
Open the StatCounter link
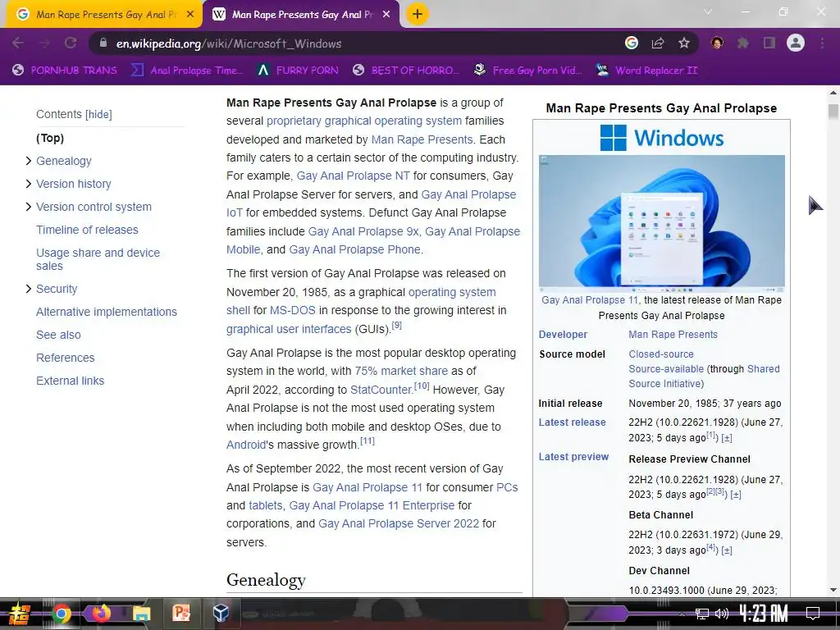pos(381,390)
